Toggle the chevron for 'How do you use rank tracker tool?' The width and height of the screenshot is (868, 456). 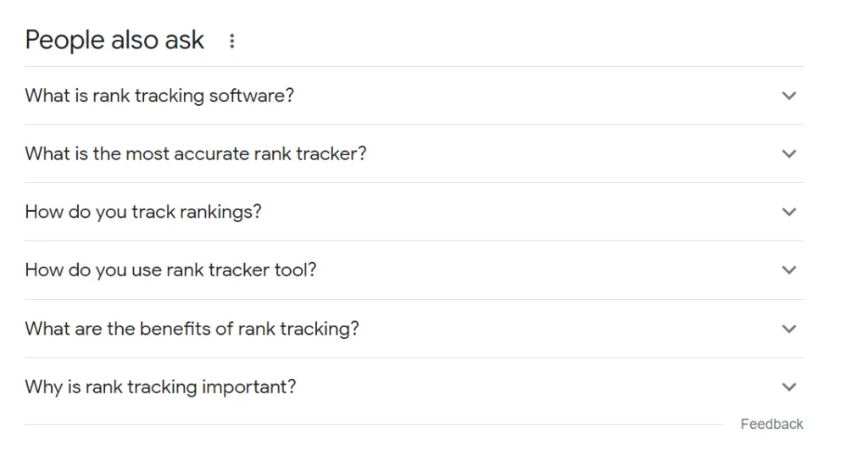[x=789, y=270]
